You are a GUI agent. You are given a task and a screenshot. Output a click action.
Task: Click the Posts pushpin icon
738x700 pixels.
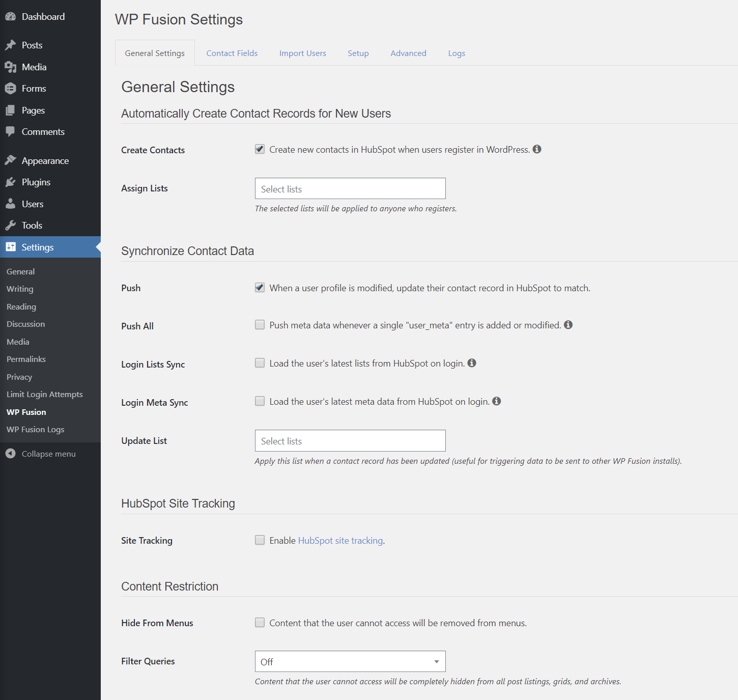[x=11, y=45]
